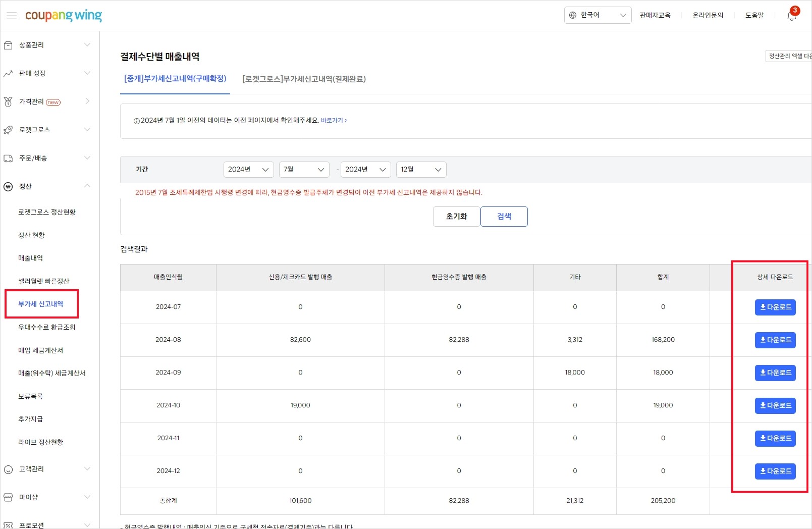The height and width of the screenshot is (529, 812).
Task: Click the 총합계 205,200 cell
Action: point(663,501)
